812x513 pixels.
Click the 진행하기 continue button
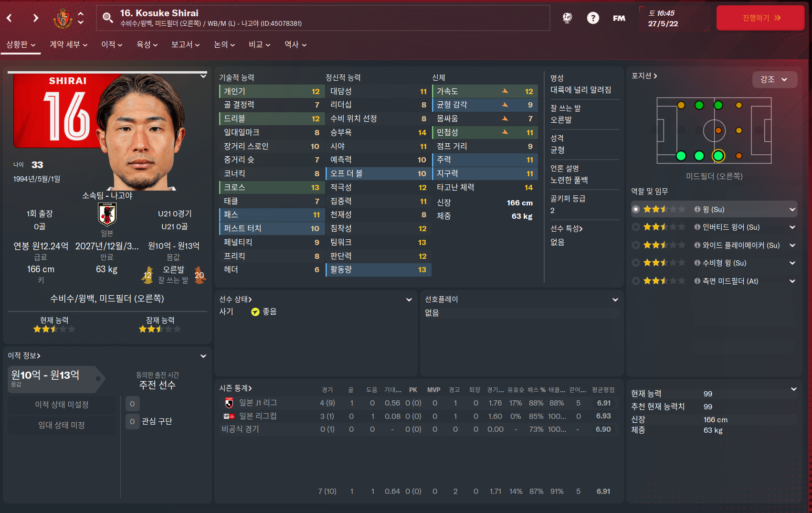(760, 18)
